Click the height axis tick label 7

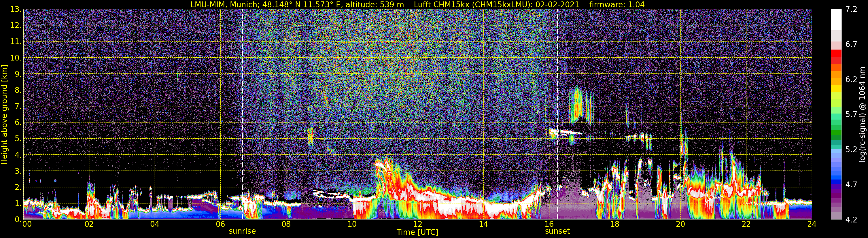[18, 107]
